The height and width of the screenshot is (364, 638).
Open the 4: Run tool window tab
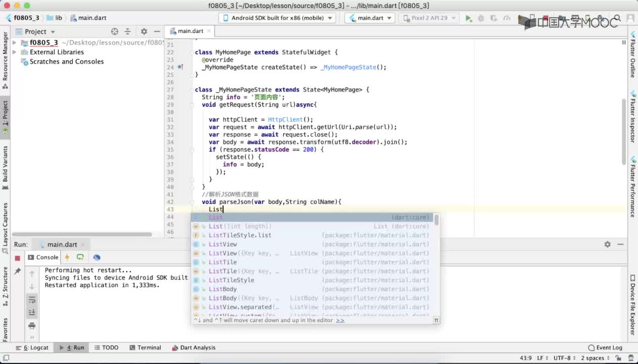(72, 348)
